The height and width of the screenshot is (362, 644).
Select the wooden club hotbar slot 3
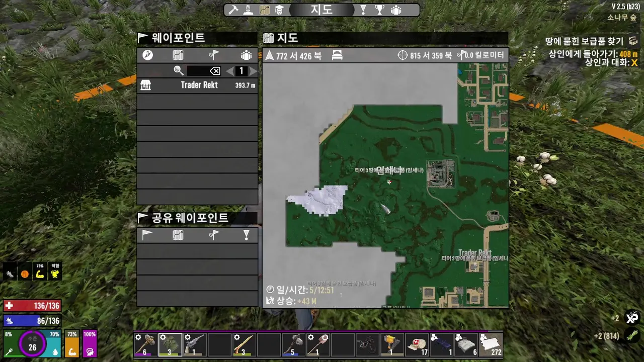coord(244,345)
